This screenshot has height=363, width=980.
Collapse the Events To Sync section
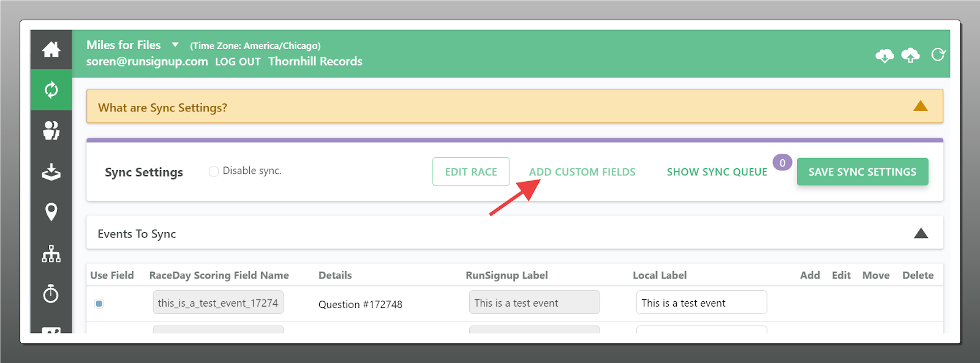[921, 233]
